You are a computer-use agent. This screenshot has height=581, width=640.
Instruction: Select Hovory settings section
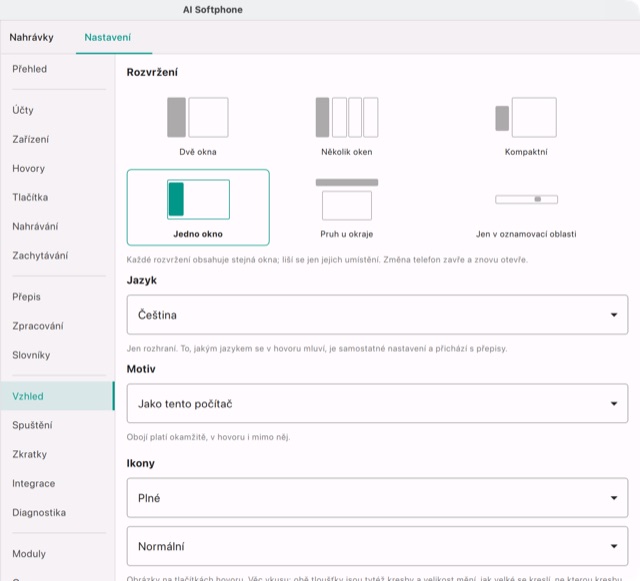tap(29, 169)
